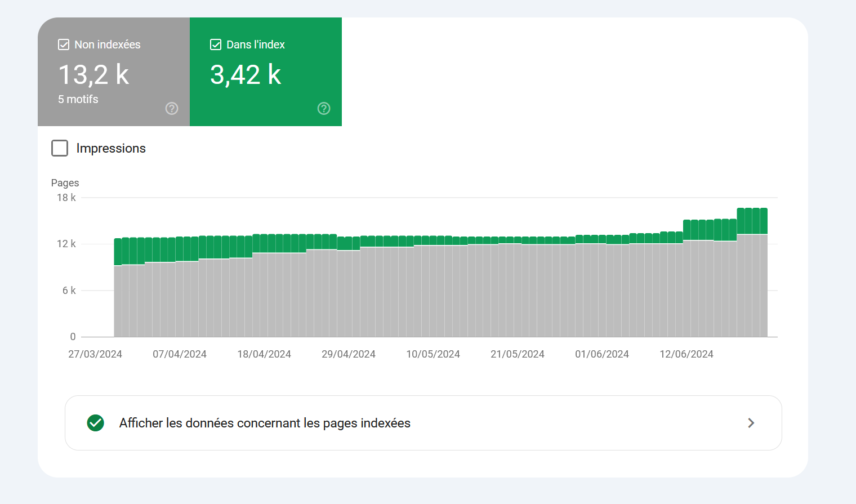
Task: Open Afficher les données concernant les pages indexées
Action: tap(423, 423)
